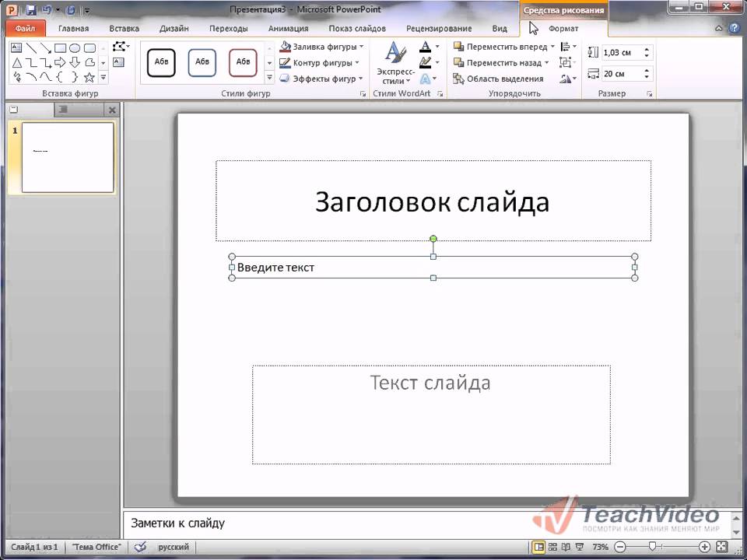This screenshot has height=560, width=747.
Task: Open the Экспресс-стили WordArt gallery
Action: click(395, 63)
